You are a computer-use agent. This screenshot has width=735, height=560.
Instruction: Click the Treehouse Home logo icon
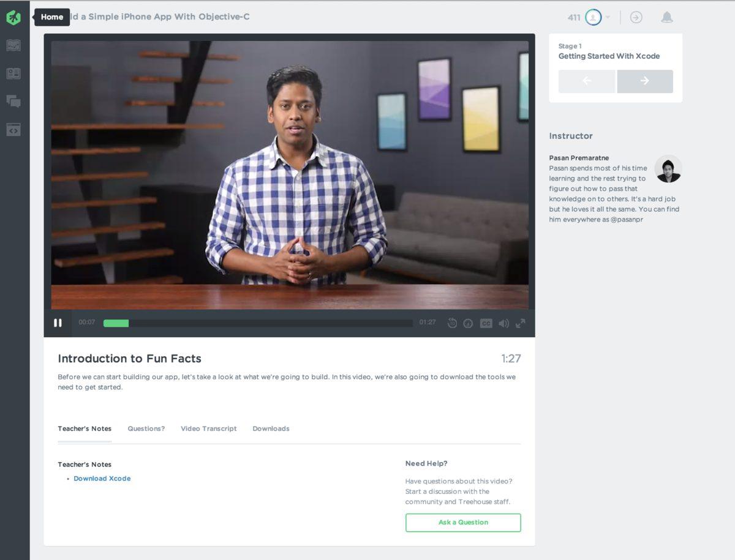[13, 17]
